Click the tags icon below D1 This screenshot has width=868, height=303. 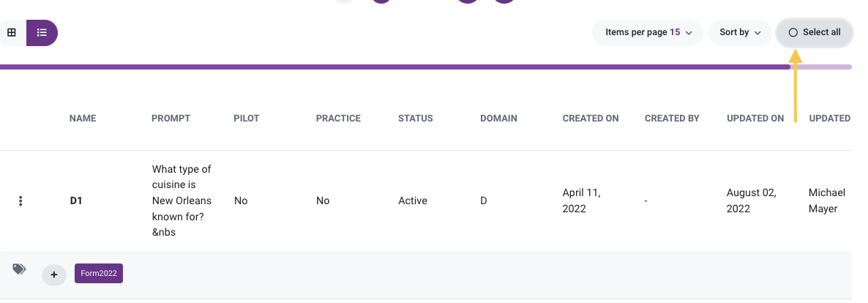click(x=19, y=269)
